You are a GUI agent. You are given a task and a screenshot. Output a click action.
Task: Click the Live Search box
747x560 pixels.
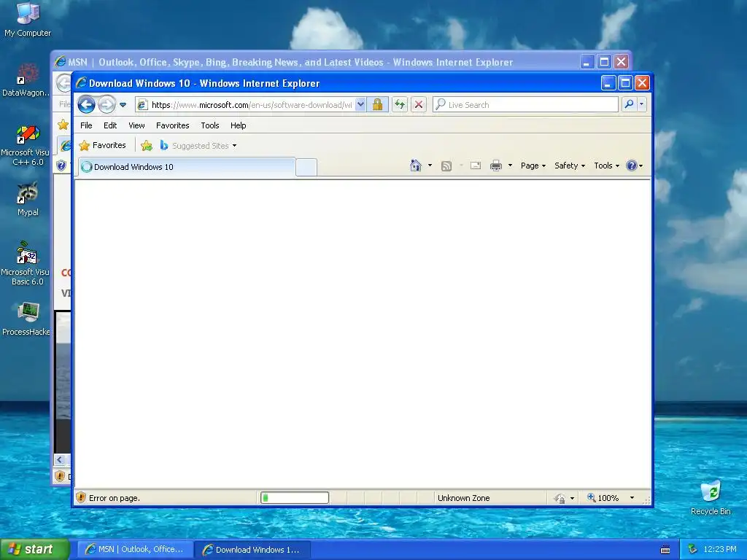pos(525,104)
